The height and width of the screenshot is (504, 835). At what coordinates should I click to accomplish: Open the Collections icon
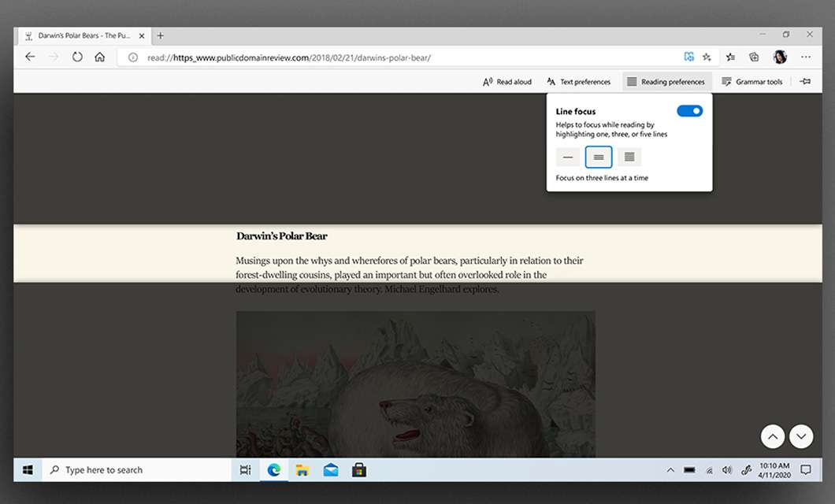[754, 57]
